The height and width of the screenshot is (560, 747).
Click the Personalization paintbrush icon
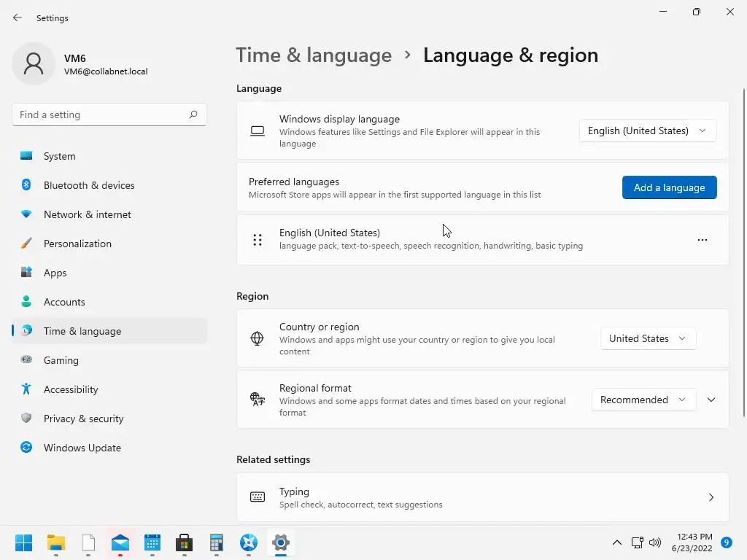click(x=26, y=244)
